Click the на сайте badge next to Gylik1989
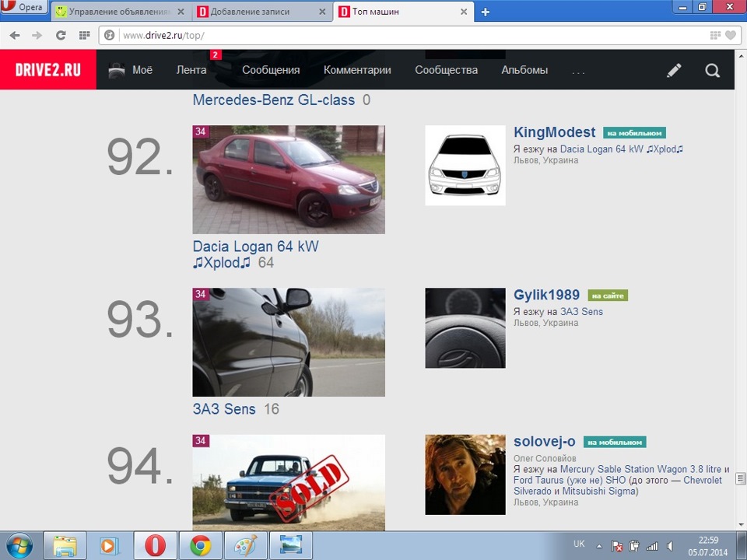 (x=608, y=296)
